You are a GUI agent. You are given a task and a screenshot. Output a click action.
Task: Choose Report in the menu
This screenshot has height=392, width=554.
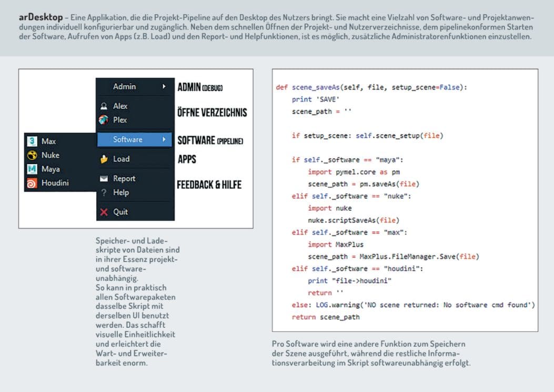click(135, 178)
